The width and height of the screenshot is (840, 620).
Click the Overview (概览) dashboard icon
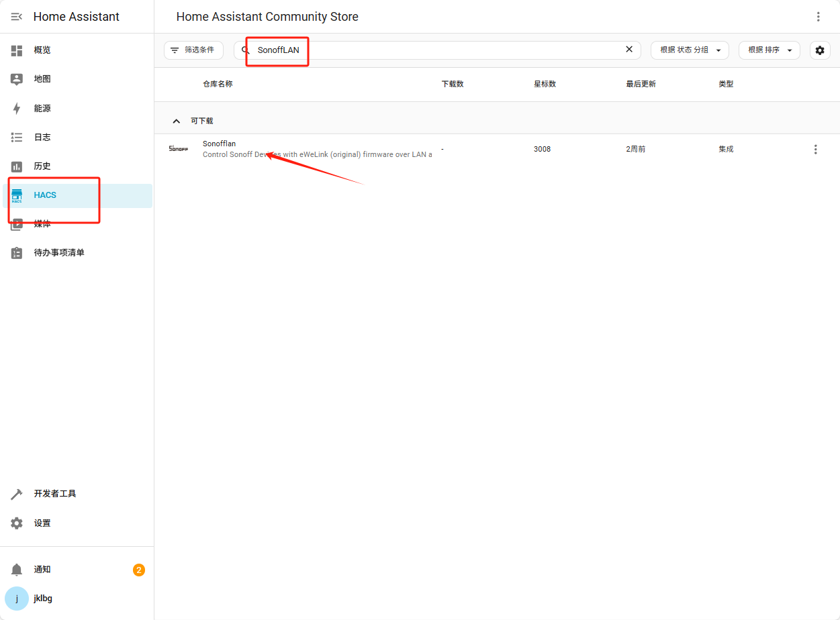(x=17, y=50)
